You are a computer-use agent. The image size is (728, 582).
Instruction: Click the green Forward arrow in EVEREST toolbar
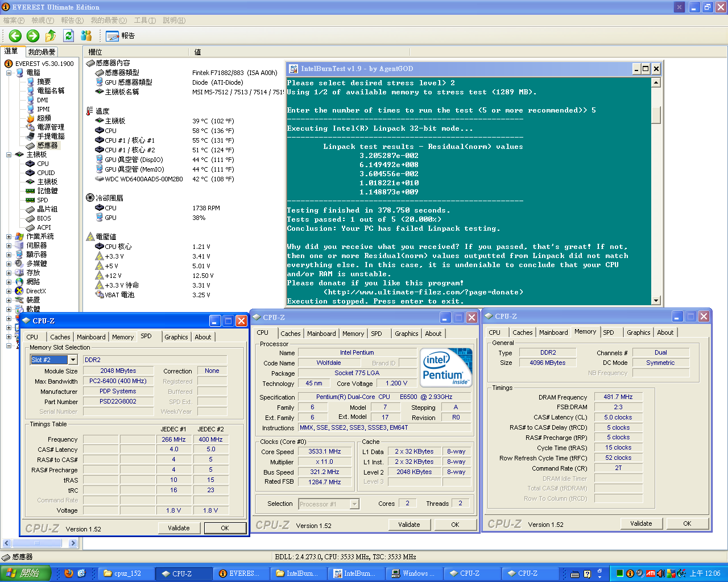pos(33,36)
